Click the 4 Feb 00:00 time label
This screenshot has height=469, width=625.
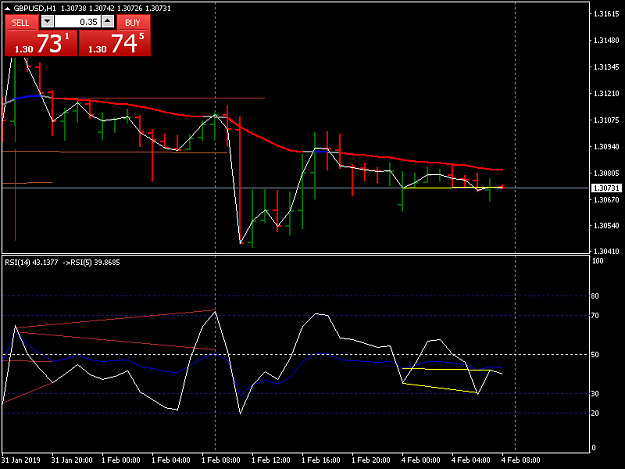421,460
